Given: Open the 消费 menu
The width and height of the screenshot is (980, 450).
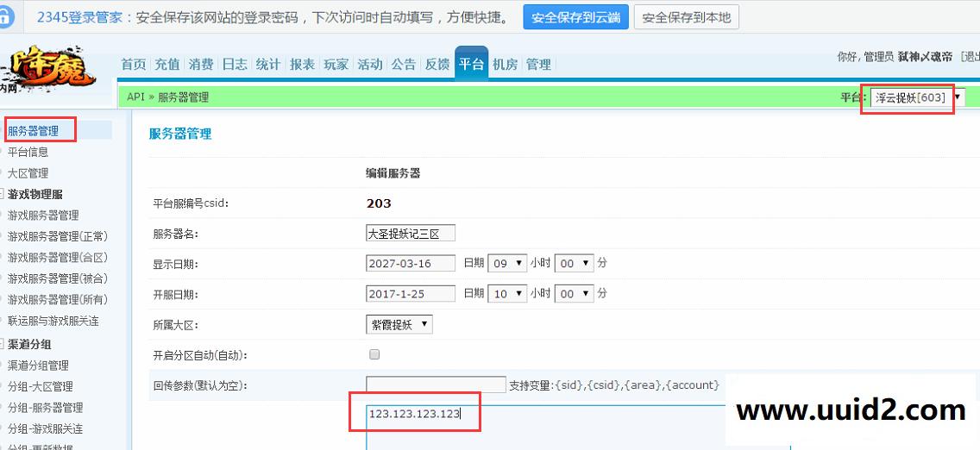Looking at the screenshot, I should click(x=201, y=65).
